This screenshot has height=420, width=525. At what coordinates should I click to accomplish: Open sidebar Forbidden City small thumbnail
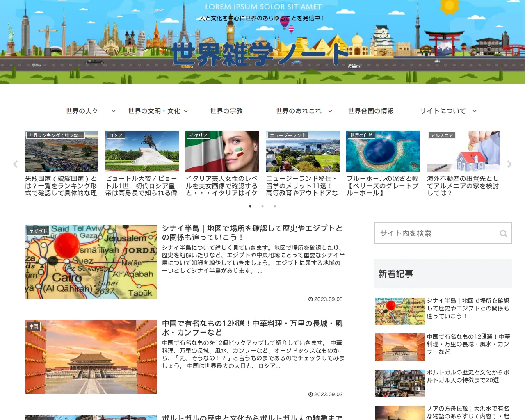point(400,347)
